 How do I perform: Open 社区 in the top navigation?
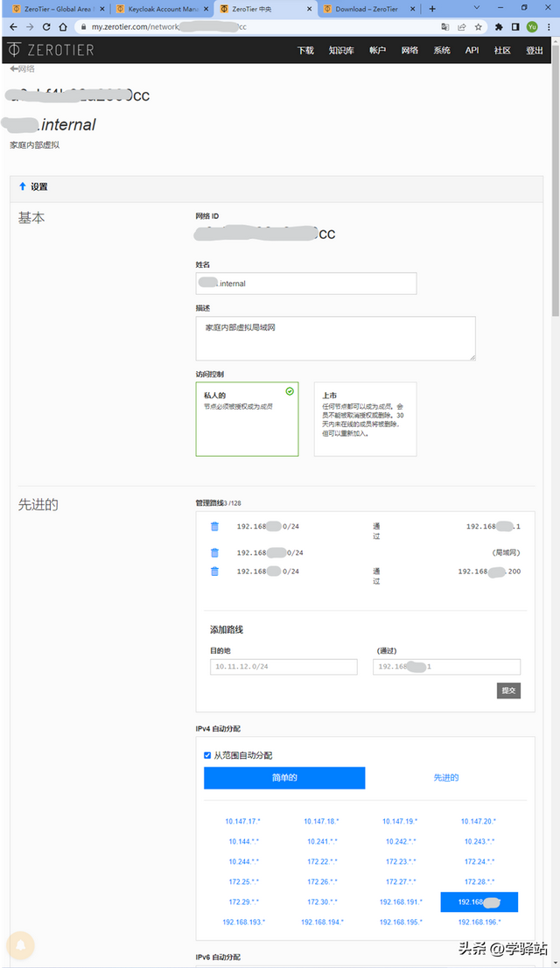point(502,51)
